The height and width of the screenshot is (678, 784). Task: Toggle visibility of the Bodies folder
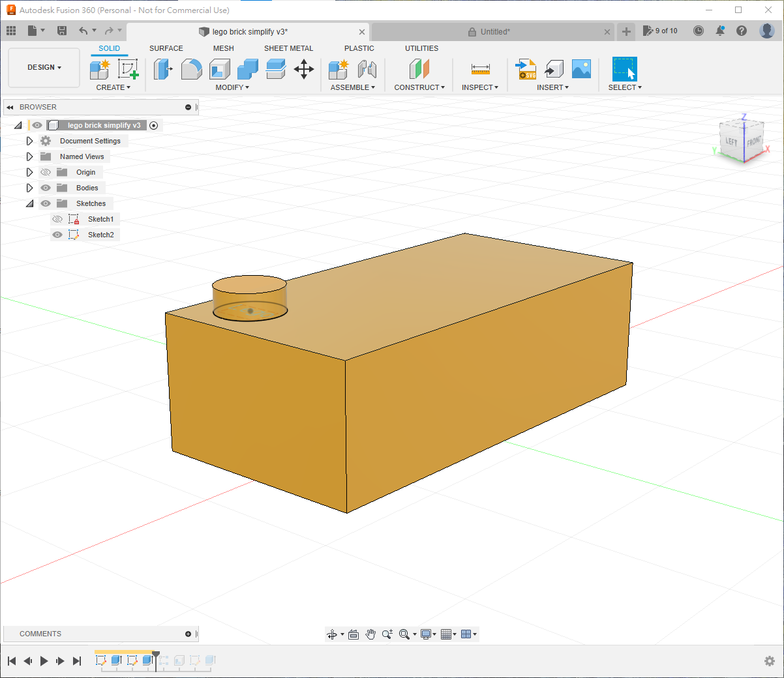46,188
